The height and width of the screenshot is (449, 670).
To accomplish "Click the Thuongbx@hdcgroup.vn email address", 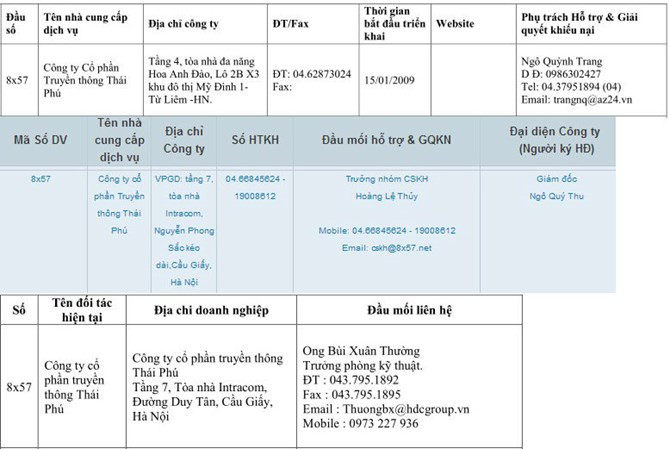I will 385,409.
